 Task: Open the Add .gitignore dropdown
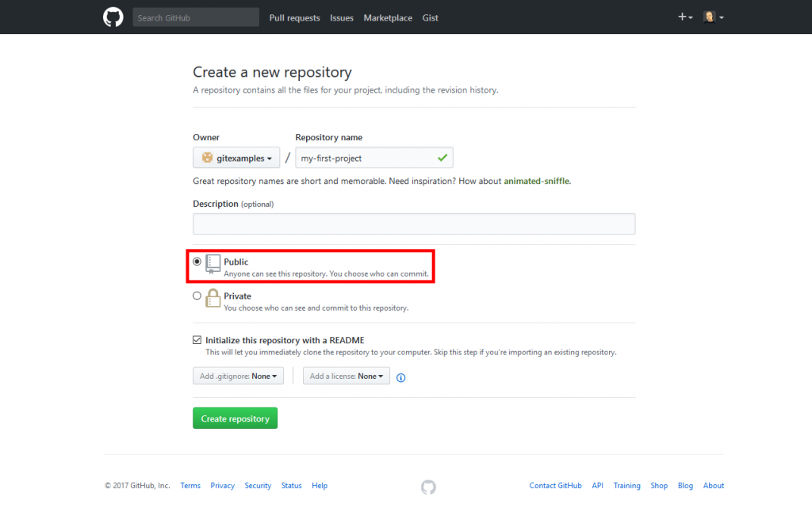coord(238,375)
